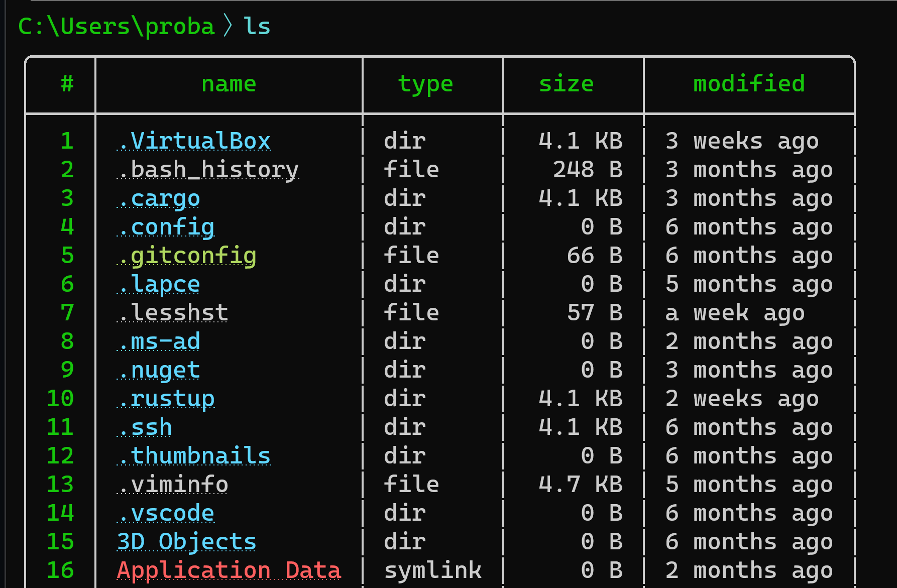The image size is (897, 588).
Task: Click the modified column header
Action: tap(749, 84)
